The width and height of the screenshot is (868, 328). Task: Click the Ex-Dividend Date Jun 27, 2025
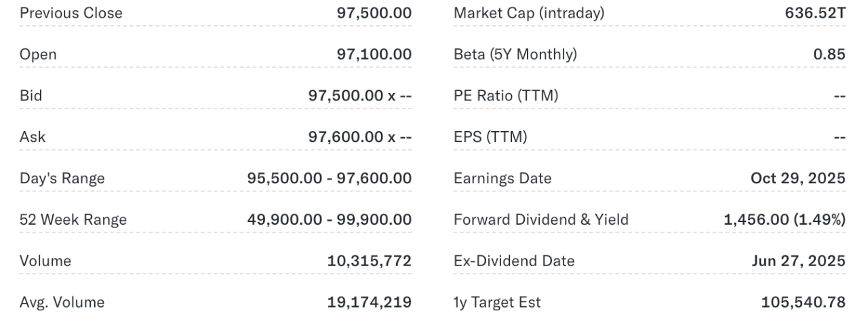click(x=798, y=261)
